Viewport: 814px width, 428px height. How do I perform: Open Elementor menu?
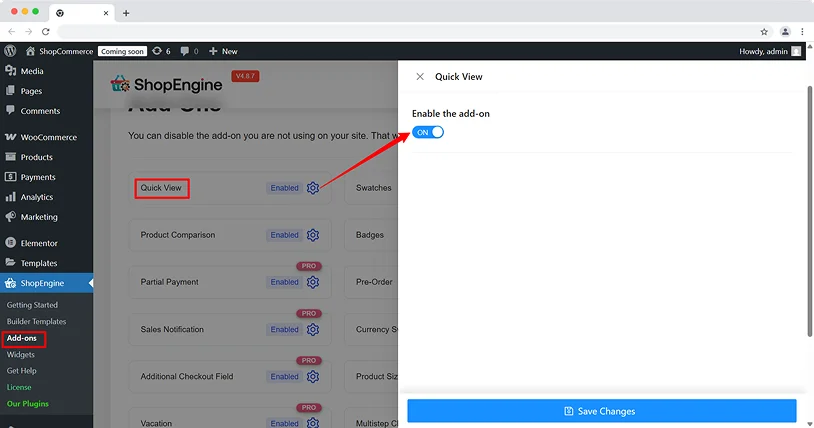pyautogui.click(x=47, y=243)
